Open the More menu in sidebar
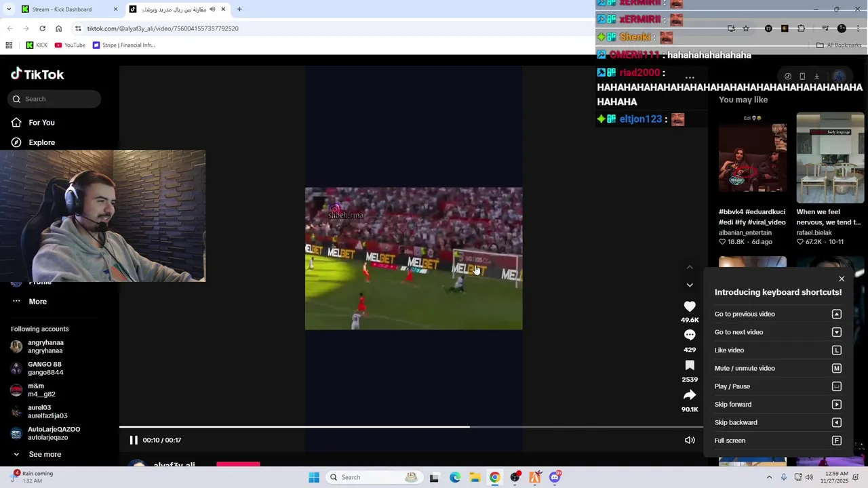Screen dimensions: 868x488 (37, 302)
